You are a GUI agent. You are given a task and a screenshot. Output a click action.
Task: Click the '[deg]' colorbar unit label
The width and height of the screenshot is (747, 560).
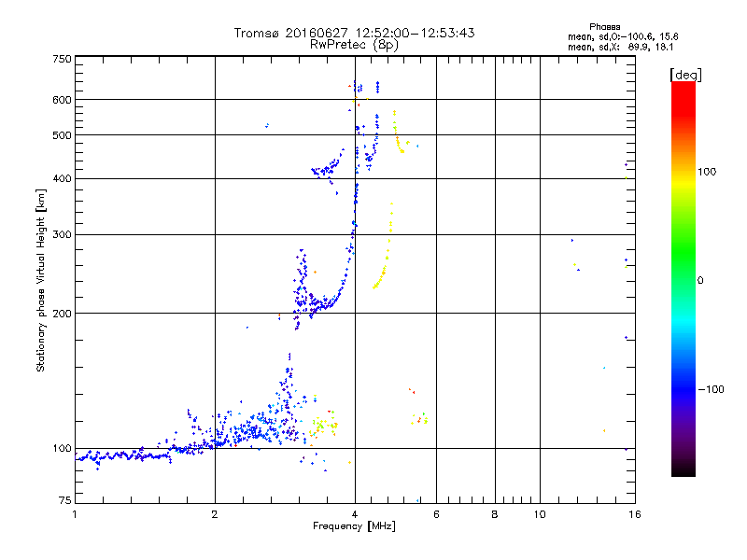point(685,75)
